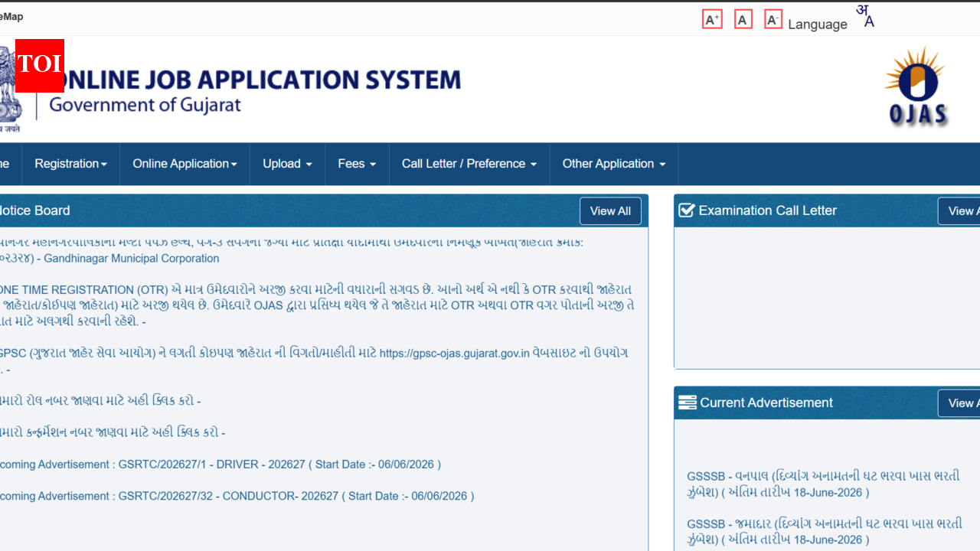980x551 pixels.
Task: Click View All on Notice Board
Action: click(x=610, y=211)
